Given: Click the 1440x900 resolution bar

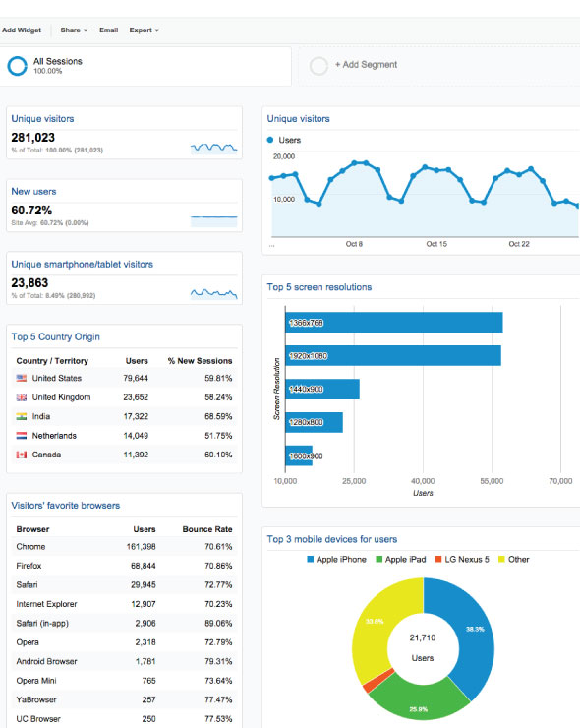Looking at the screenshot, I should coord(322,389).
